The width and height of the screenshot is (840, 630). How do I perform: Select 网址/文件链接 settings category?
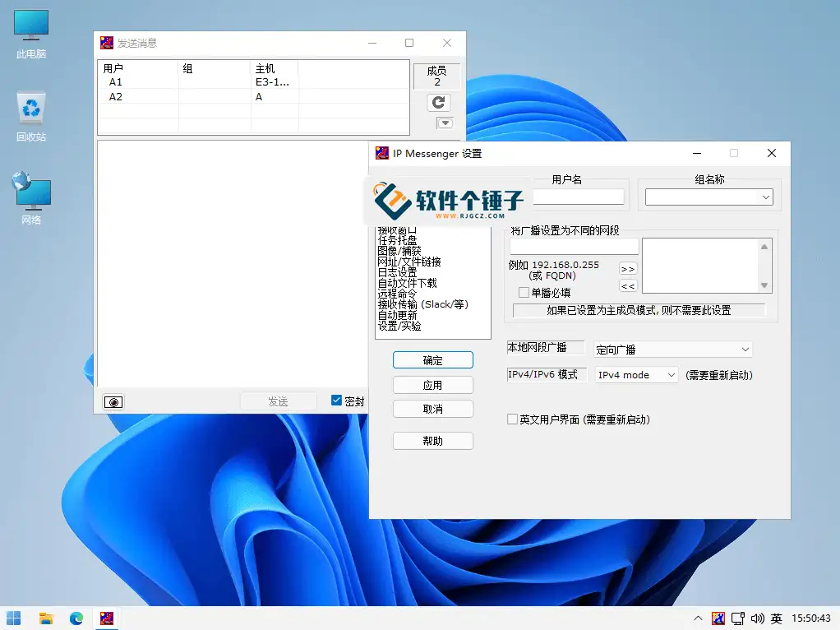click(409, 262)
